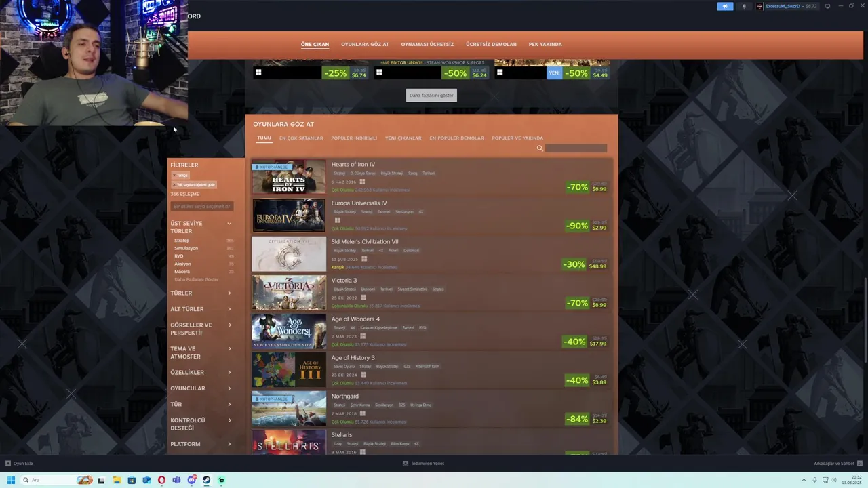Open the Steam notifications bell
Viewport: 868px width, 488px height.
(744, 6)
